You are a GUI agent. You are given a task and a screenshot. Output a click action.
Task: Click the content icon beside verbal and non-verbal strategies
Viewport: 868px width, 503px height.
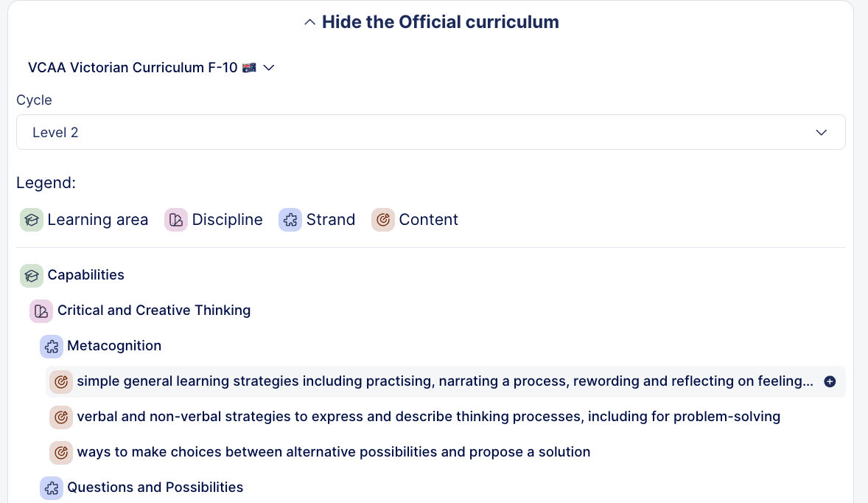click(61, 417)
